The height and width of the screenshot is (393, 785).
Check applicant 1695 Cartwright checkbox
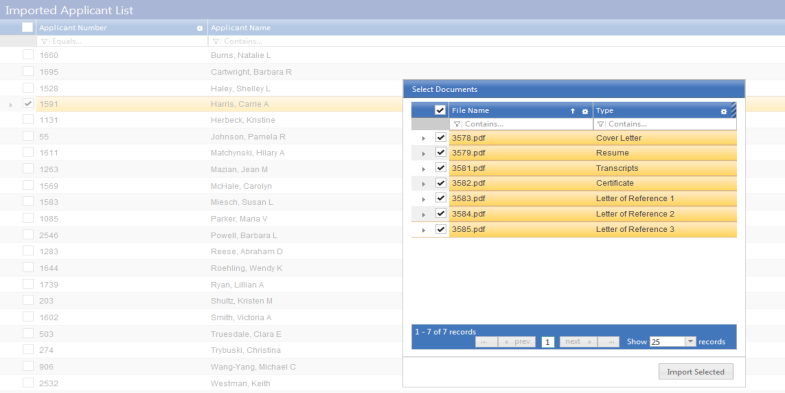point(28,71)
